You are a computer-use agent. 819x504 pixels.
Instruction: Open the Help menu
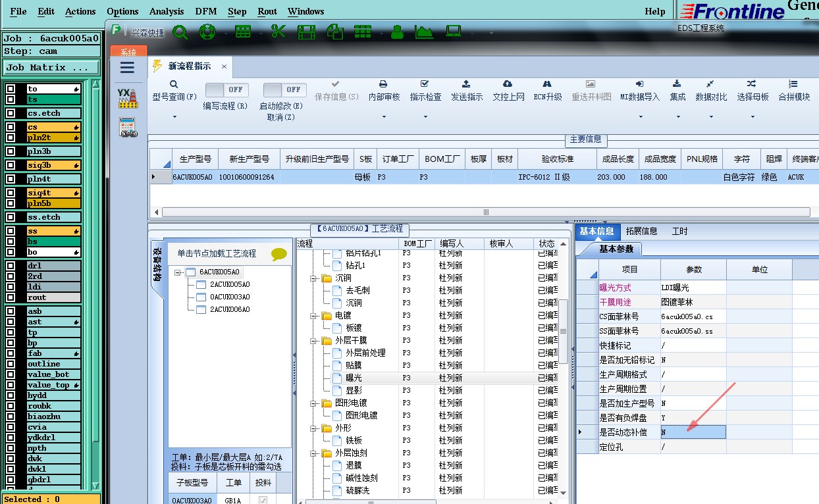[x=655, y=11]
